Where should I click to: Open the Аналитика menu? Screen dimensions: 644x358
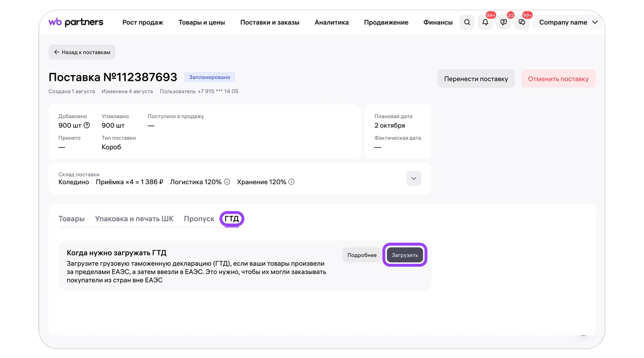(332, 22)
